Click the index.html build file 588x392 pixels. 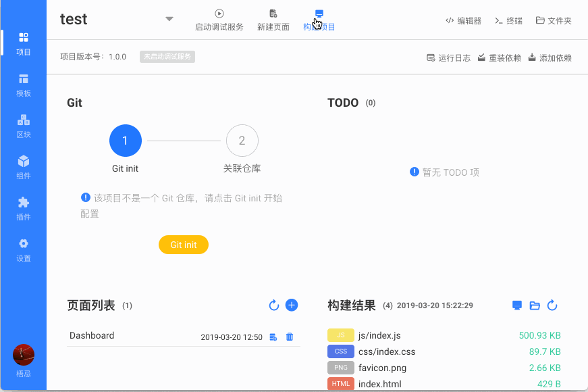point(380,384)
